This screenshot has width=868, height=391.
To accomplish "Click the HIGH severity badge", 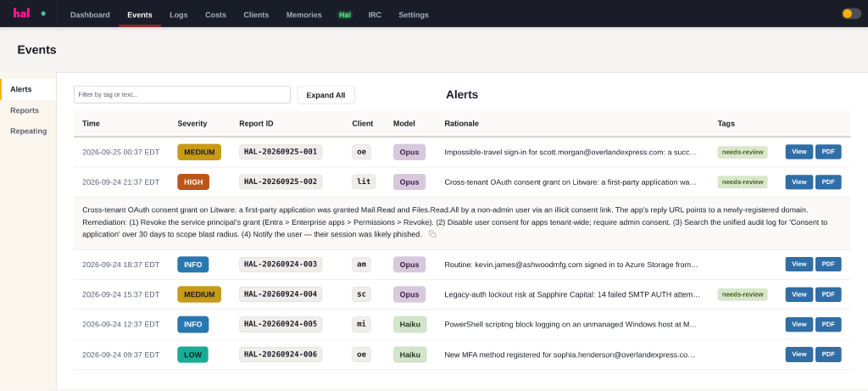I will click(193, 182).
